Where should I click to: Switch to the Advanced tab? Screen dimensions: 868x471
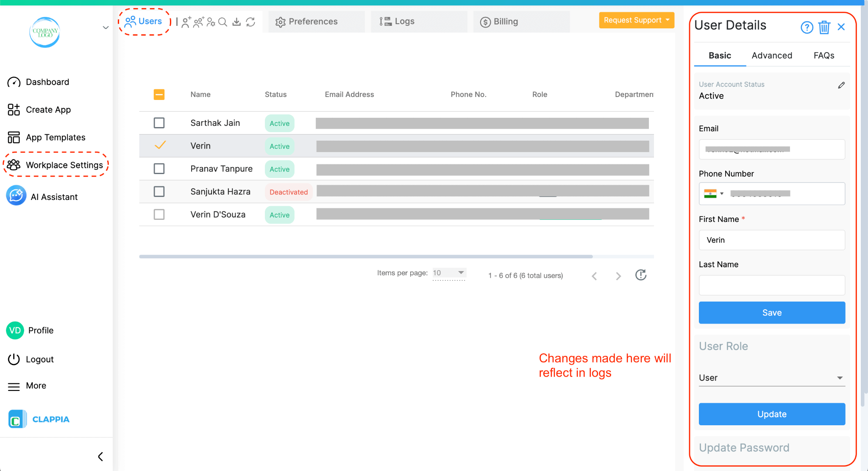(x=771, y=55)
